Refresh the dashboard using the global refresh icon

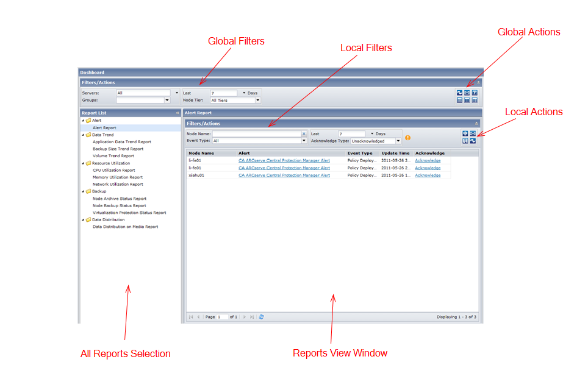(x=459, y=93)
